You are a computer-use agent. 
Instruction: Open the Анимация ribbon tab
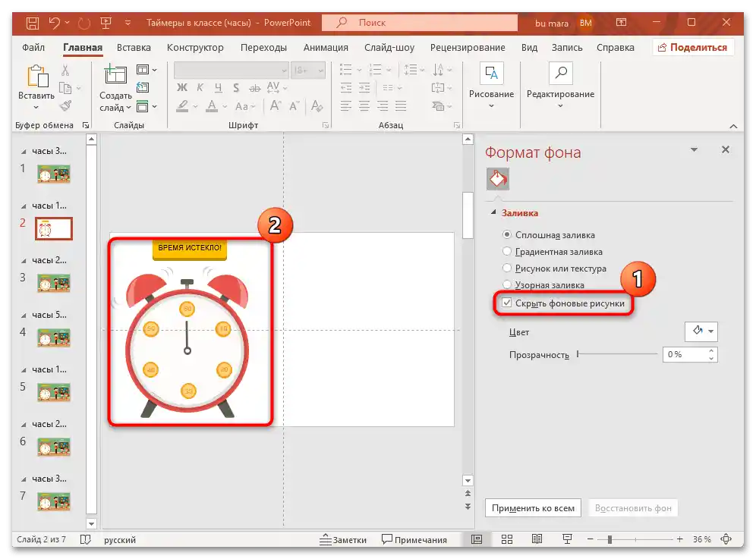[x=326, y=47]
